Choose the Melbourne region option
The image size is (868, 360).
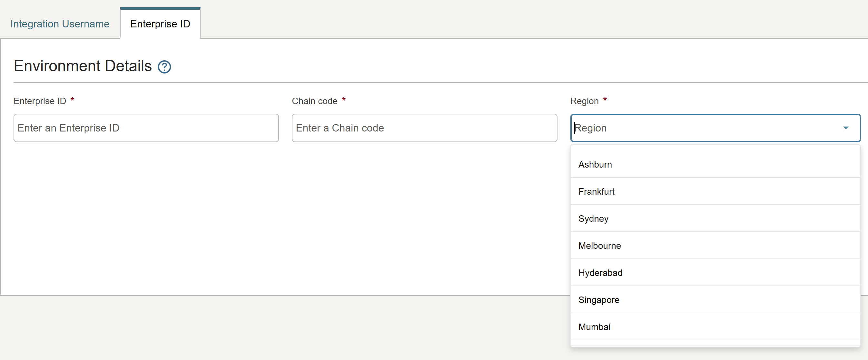[599, 246]
